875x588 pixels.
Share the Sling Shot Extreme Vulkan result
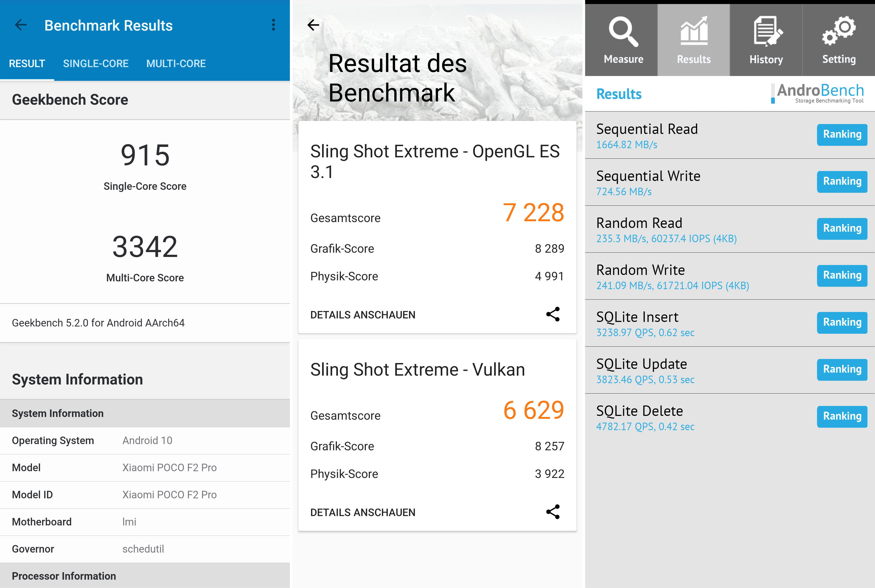coord(553,512)
